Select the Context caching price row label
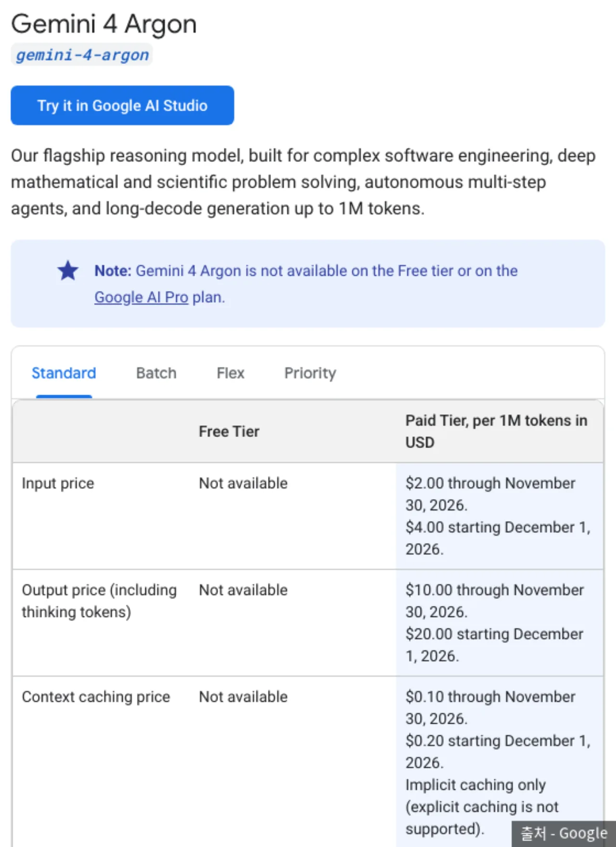Viewport: 616px width, 847px height. [x=96, y=697]
